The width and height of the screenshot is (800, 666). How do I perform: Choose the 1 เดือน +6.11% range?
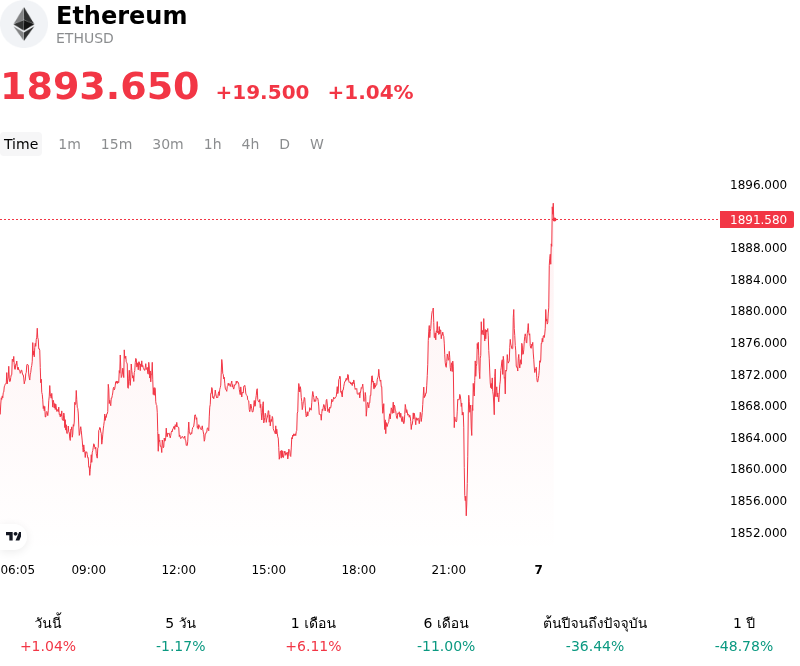click(x=313, y=634)
